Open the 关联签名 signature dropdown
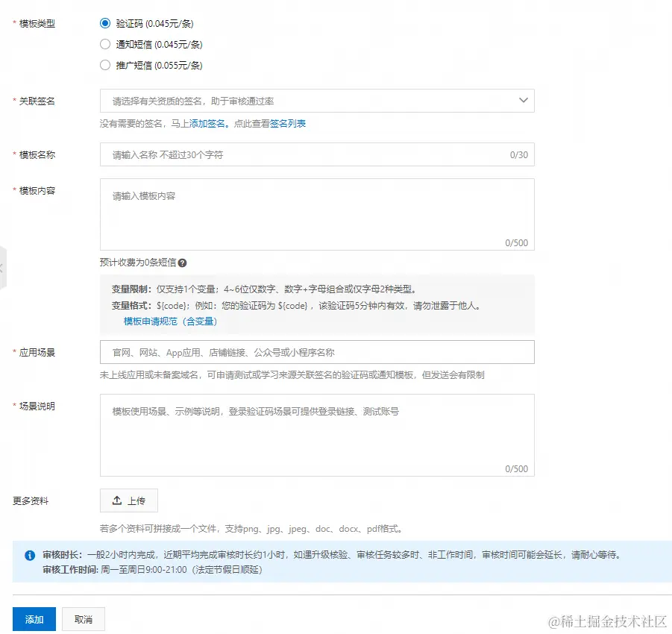Viewport: 672px width, 634px height. tap(317, 101)
